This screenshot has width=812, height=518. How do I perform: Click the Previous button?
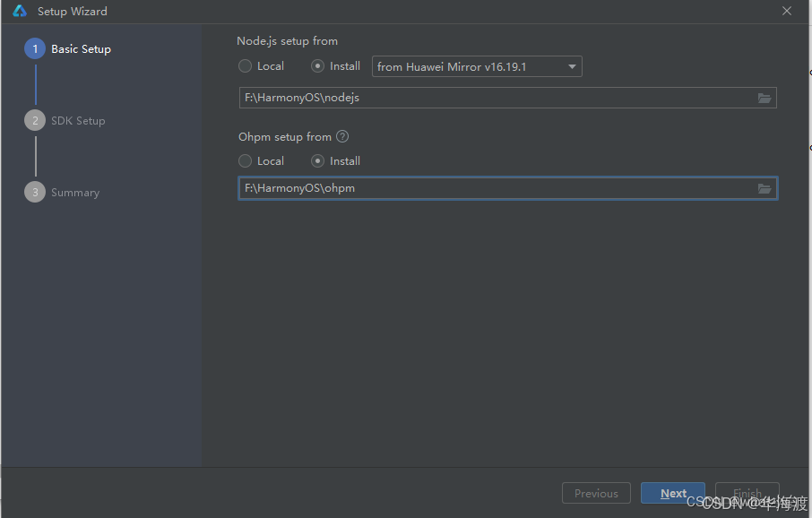[596, 493]
